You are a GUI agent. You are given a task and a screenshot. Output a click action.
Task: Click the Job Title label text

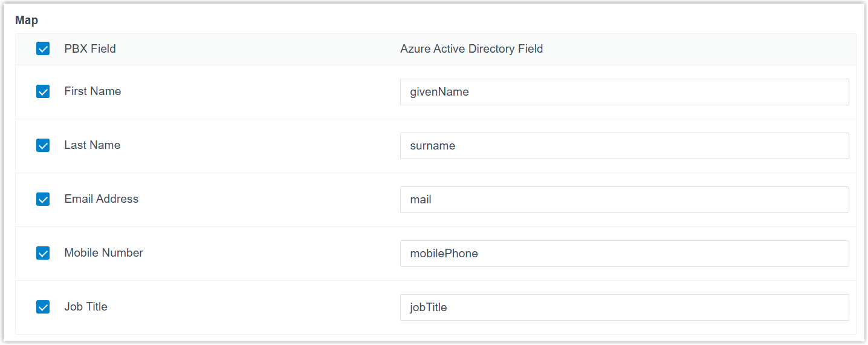click(86, 307)
